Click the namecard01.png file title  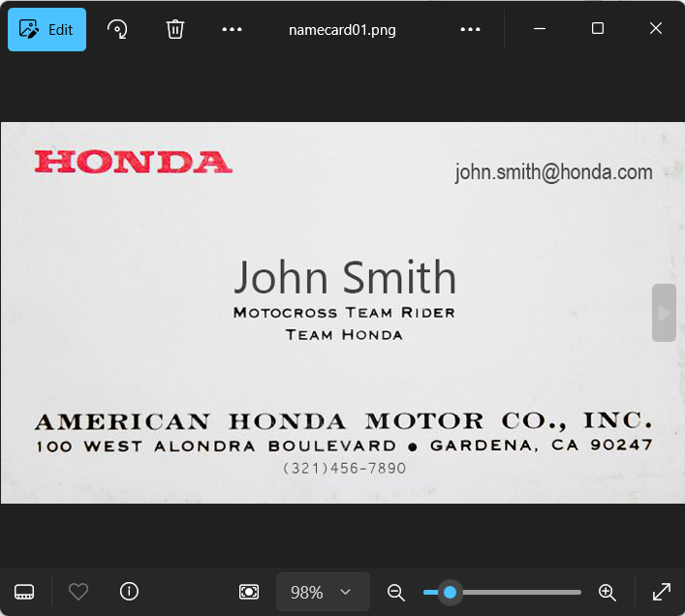coord(342,30)
